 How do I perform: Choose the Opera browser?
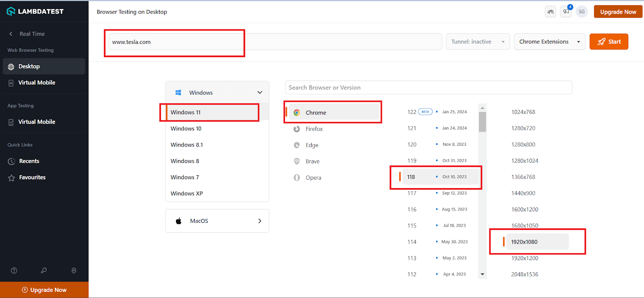click(313, 178)
